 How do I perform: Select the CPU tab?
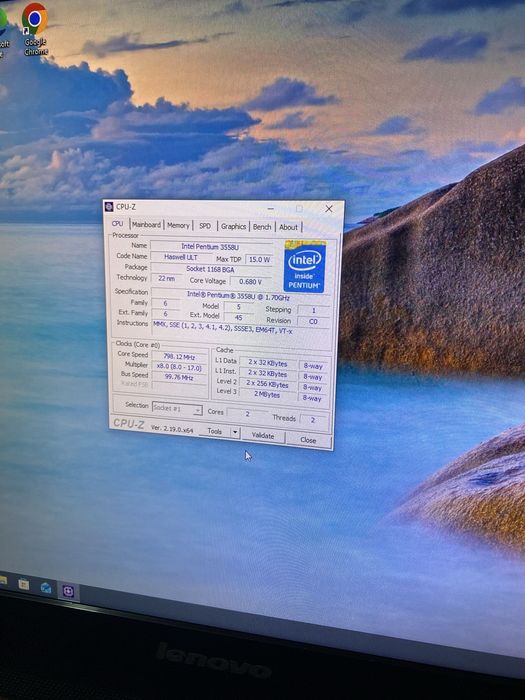(117, 223)
